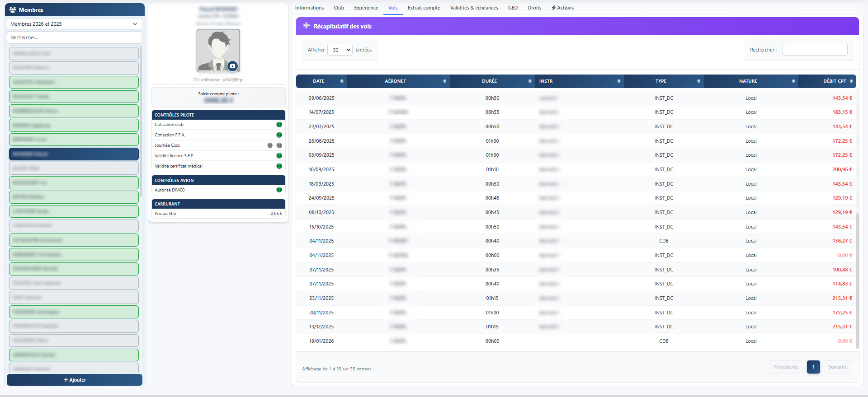Sort flights by the DÉBIT CPT column arrows
The height and width of the screenshot is (397, 868).
click(x=851, y=81)
